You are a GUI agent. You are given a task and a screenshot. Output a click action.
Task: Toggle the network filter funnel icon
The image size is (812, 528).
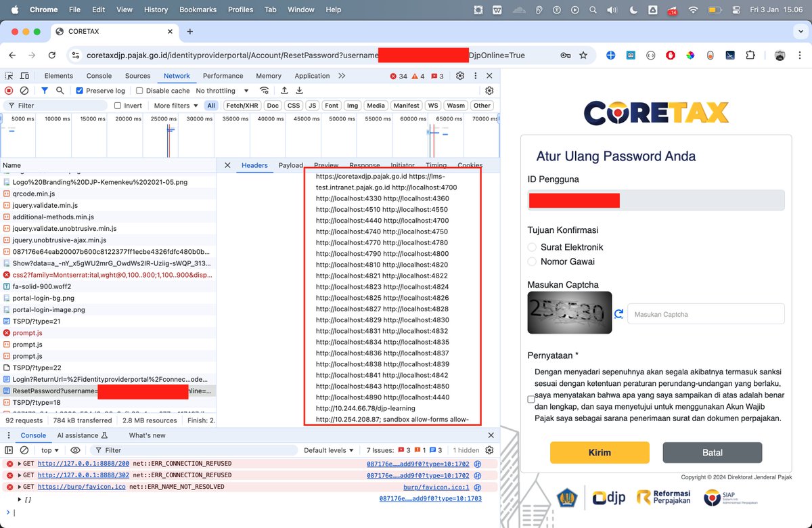[45, 91]
